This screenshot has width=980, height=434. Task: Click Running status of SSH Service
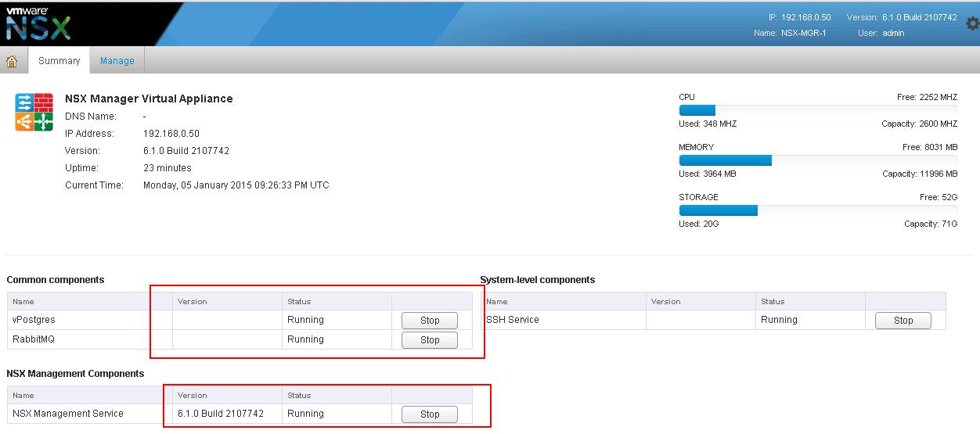click(779, 320)
